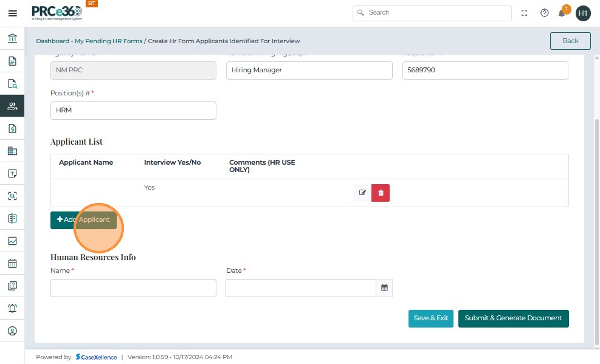Delete the applicant row with trash icon

[381, 193]
